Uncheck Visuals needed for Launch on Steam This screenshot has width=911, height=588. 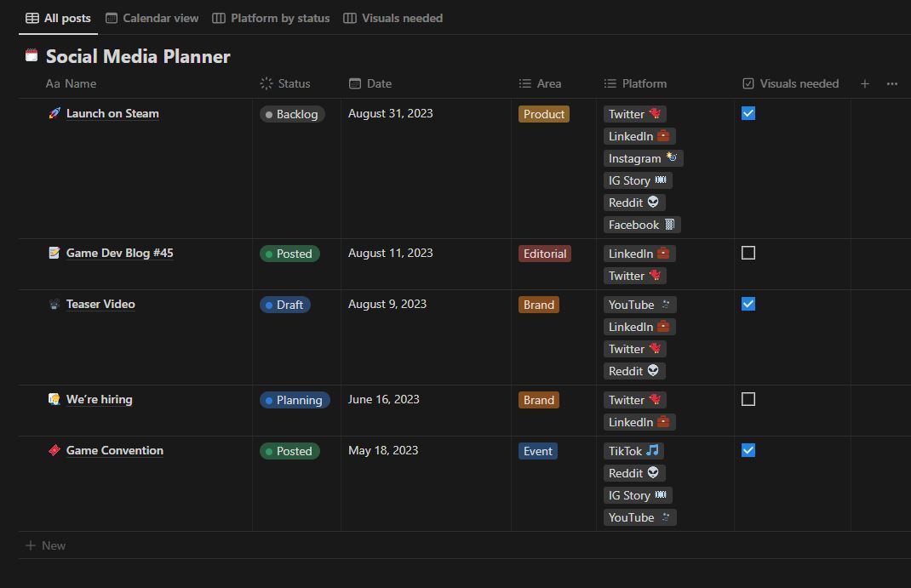pos(748,112)
